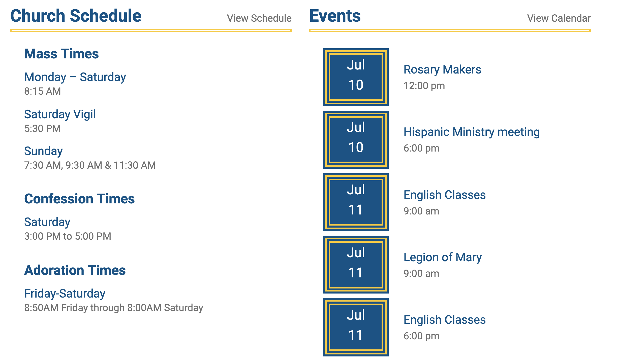Select the Sunday mass entry
Screen dimensions: 617x364
coord(43,151)
